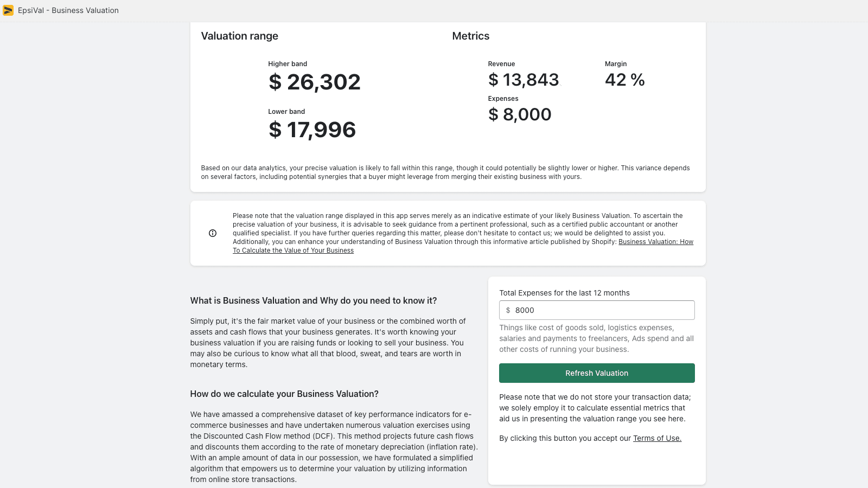Click the disclaimer text below the valuation range
The width and height of the screenshot is (868, 488).
click(x=445, y=172)
